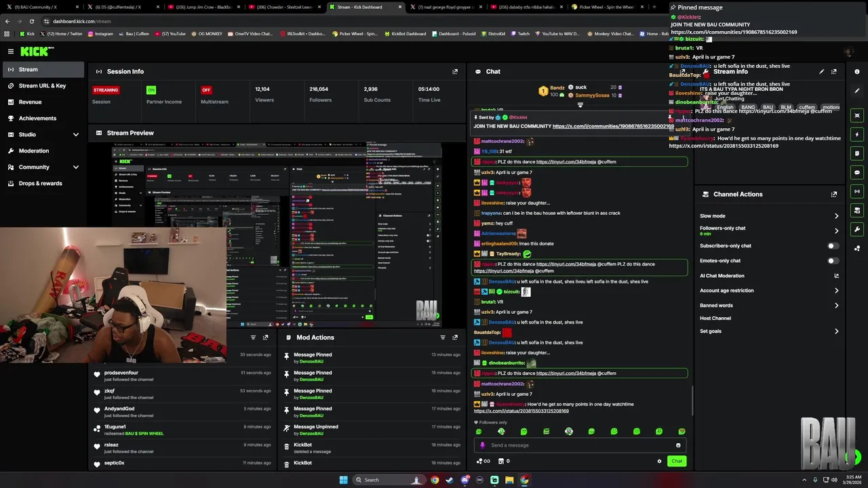Open Set goals chevron
The height and width of the screenshot is (488, 868).
[x=836, y=331]
